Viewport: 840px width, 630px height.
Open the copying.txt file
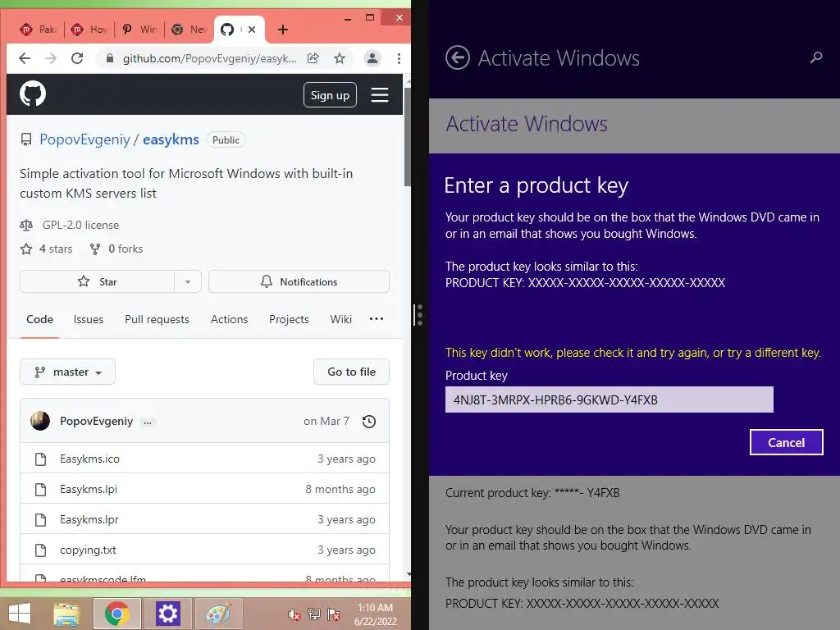point(88,550)
